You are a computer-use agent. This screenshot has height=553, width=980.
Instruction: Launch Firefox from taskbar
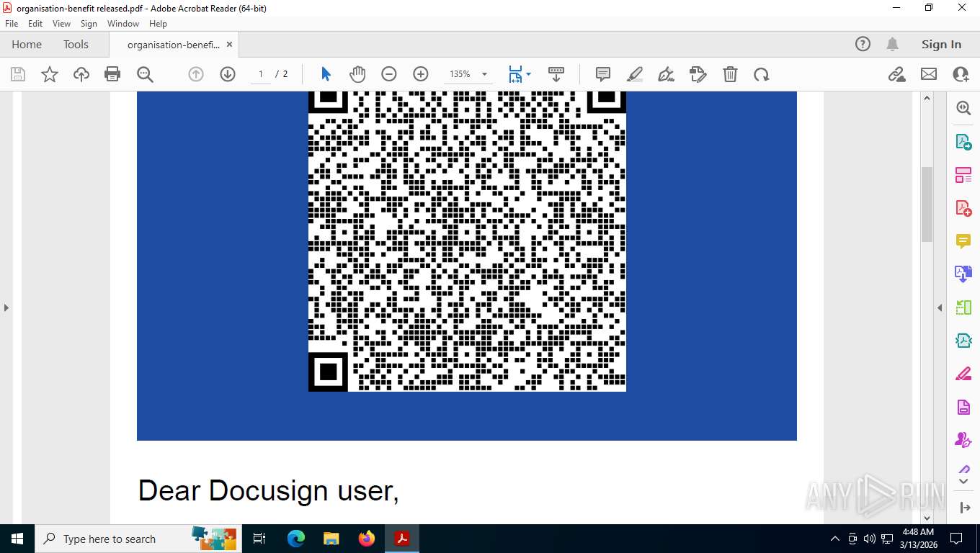367,539
